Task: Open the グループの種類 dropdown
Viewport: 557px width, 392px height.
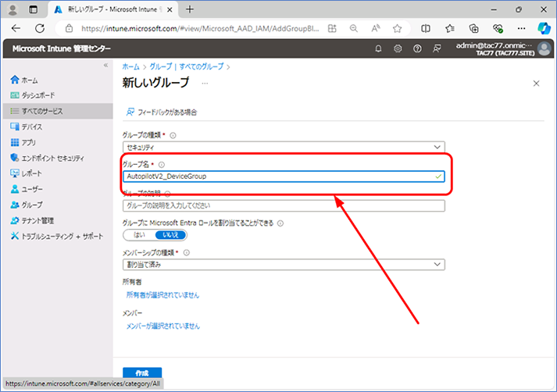Action: click(284, 147)
